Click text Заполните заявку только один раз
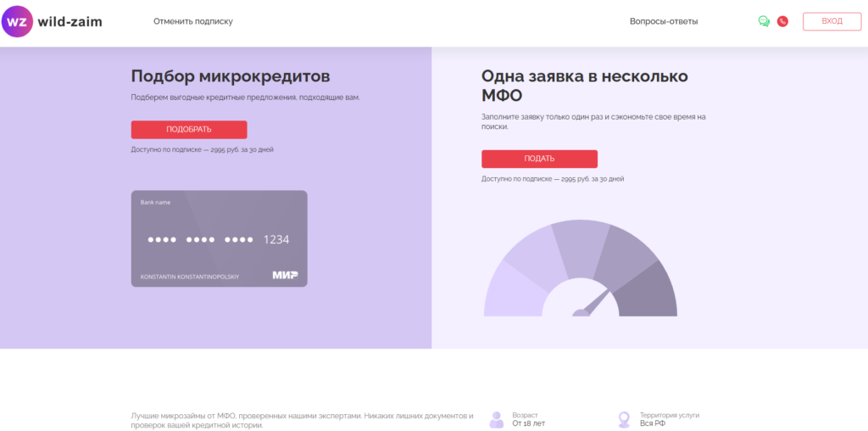Image resolution: width=868 pixels, height=431 pixels. pyautogui.click(x=593, y=122)
